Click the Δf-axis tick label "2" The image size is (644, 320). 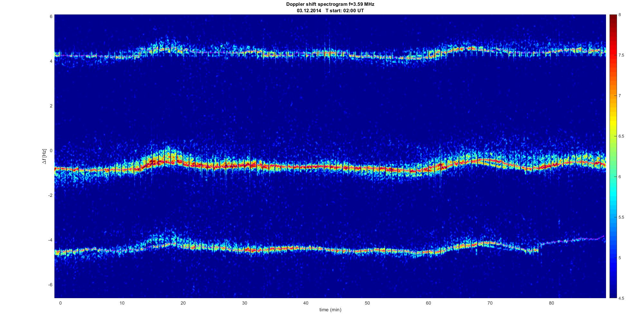pyautogui.click(x=51, y=106)
